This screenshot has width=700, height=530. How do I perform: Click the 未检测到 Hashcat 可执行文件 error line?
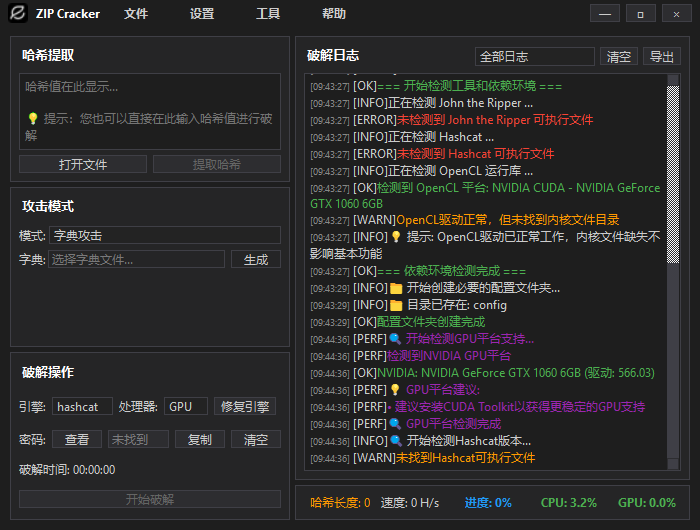tap(432, 154)
